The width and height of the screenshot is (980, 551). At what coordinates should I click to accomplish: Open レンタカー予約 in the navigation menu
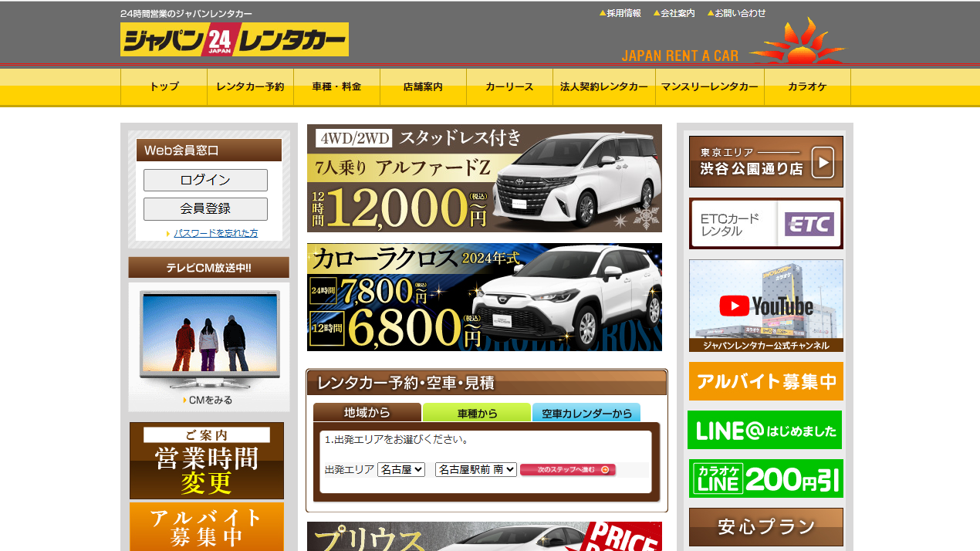[x=250, y=87]
